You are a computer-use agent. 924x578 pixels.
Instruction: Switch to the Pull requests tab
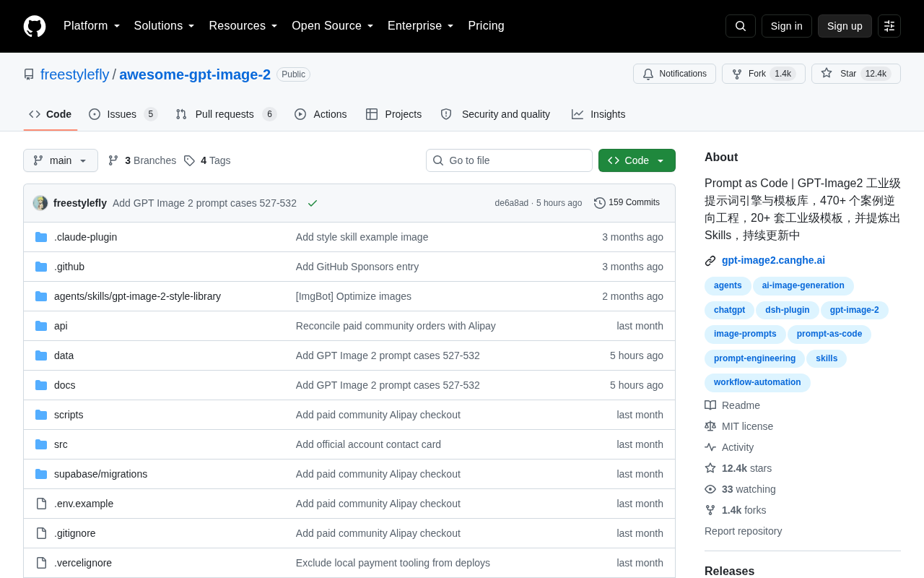point(226,114)
